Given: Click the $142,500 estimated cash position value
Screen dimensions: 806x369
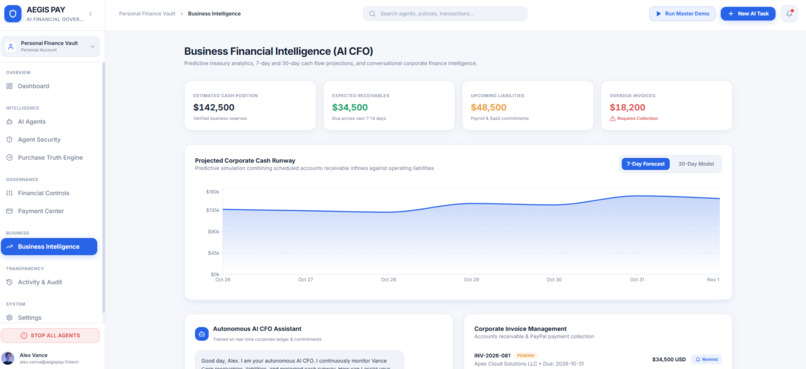Looking at the screenshot, I should coord(214,107).
